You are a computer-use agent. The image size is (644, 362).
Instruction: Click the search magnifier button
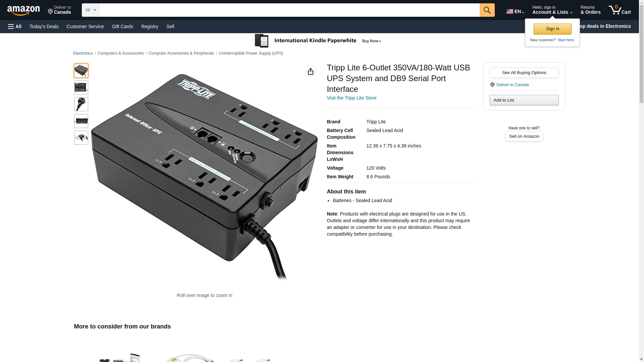click(487, 10)
